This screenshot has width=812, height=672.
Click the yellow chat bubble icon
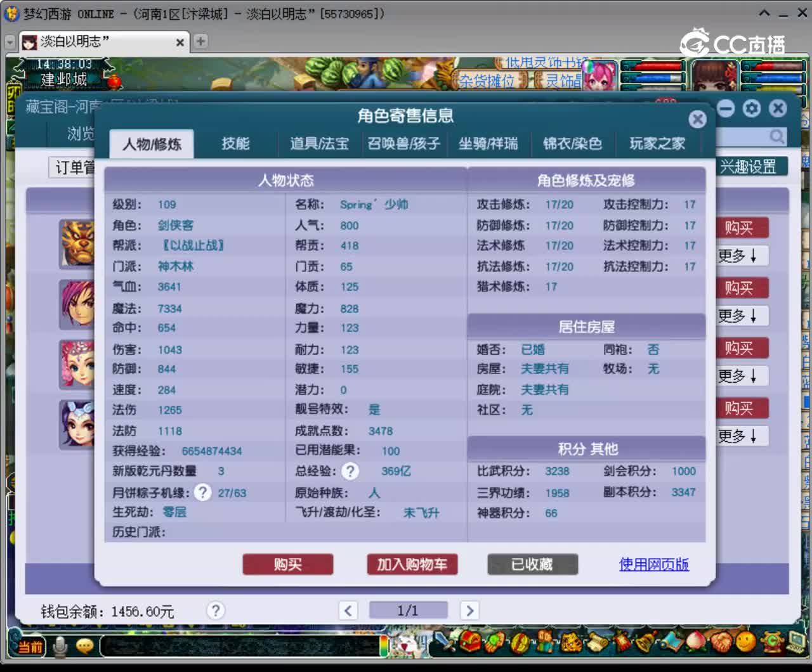[x=84, y=646]
